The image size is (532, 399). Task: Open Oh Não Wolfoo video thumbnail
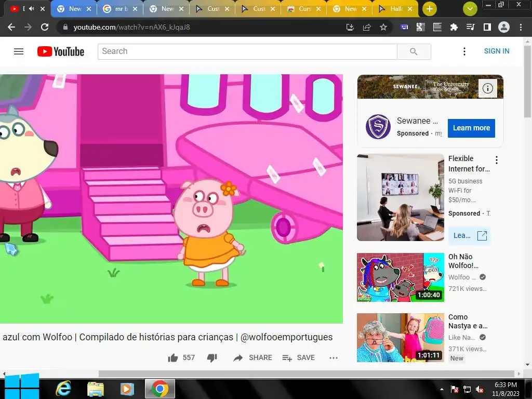(401, 277)
